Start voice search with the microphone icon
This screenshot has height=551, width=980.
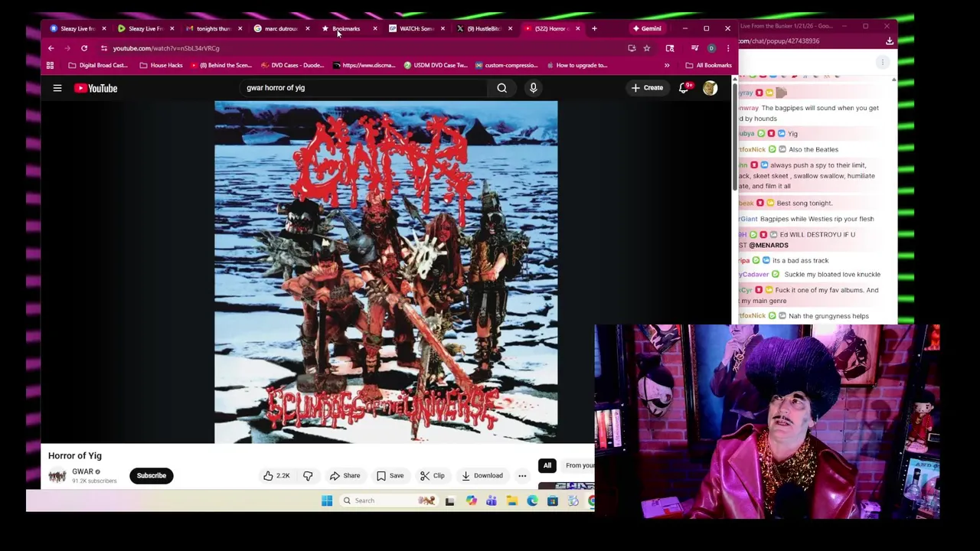[534, 88]
